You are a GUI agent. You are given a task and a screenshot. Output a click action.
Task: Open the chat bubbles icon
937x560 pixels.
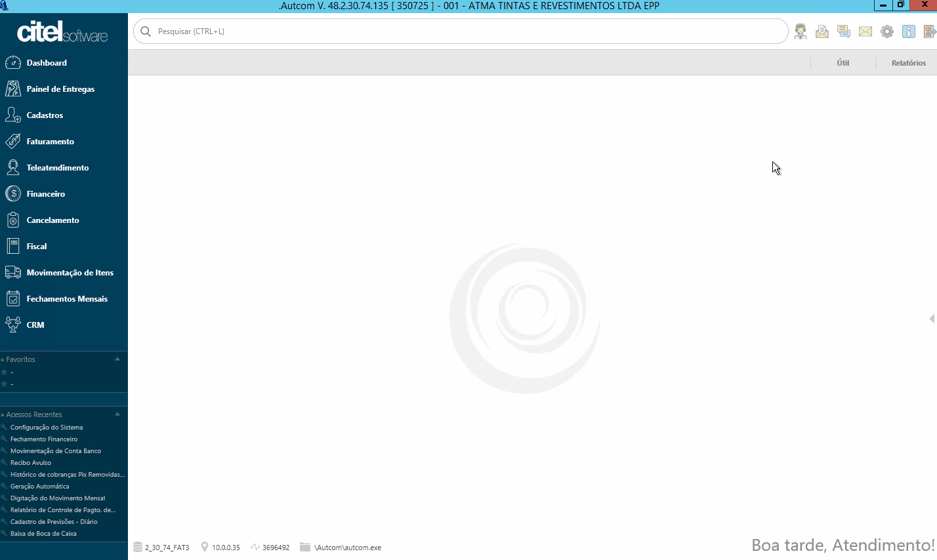pos(844,31)
